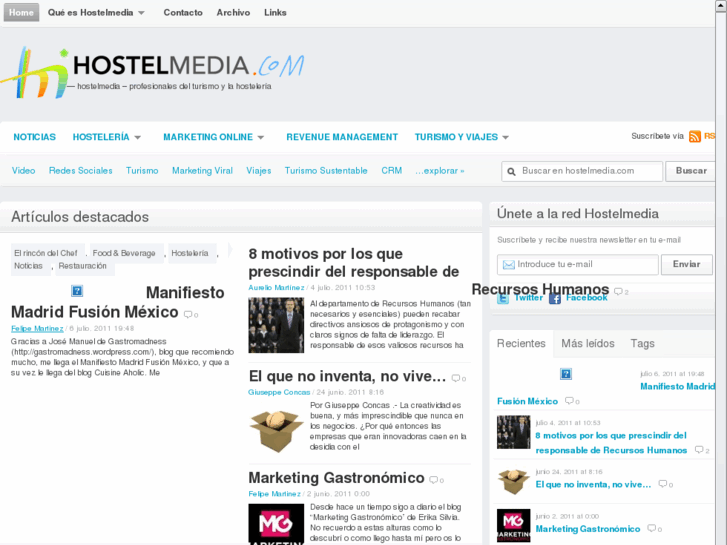Viewport: 727px width, 545px height.
Task: Open the Marketing Viral topic link
Action: 203,171
